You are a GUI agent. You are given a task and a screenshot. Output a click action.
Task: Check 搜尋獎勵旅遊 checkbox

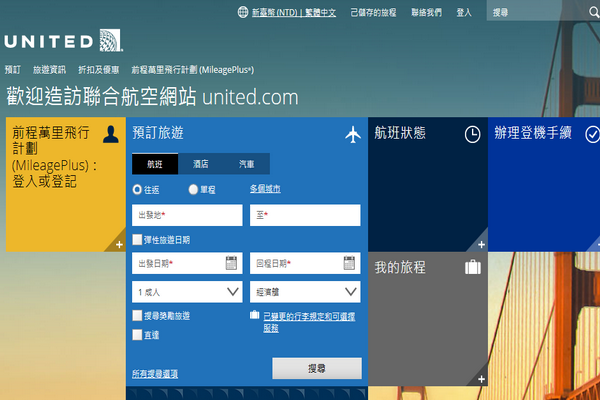click(x=137, y=315)
